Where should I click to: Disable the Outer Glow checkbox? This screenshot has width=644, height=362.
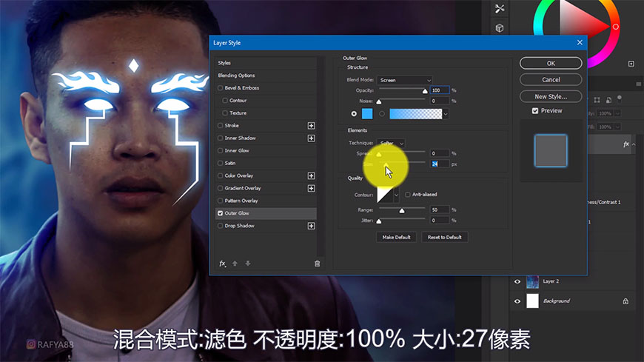(220, 213)
